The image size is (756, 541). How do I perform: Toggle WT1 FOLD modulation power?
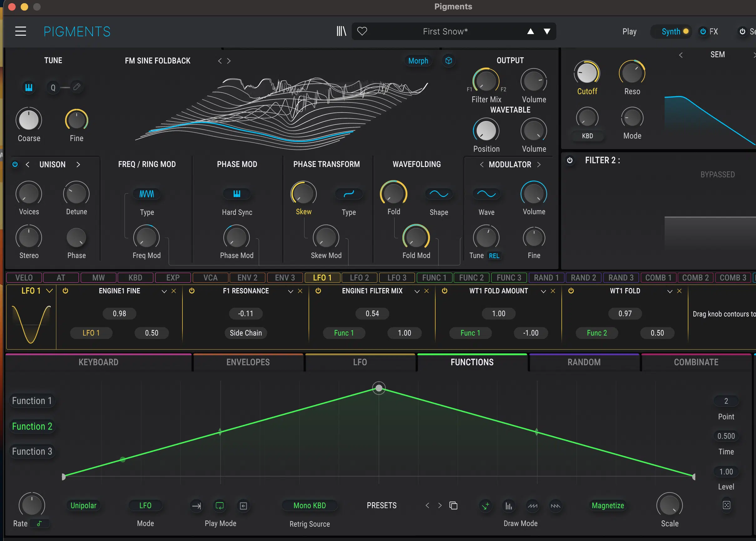tap(571, 291)
